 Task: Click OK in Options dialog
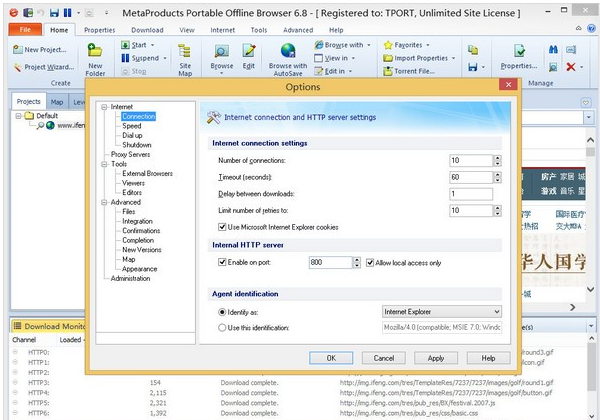click(331, 358)
